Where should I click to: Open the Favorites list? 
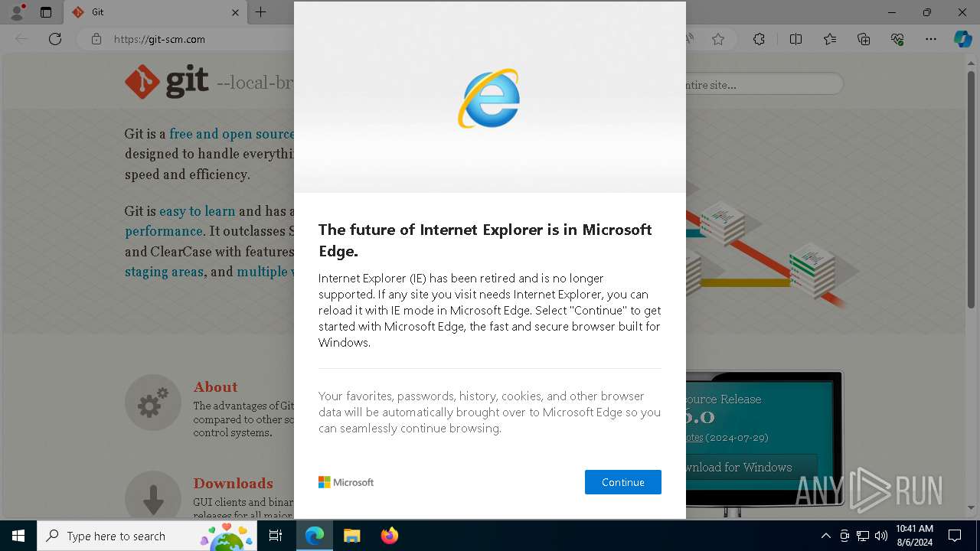(x=830, y=39)
